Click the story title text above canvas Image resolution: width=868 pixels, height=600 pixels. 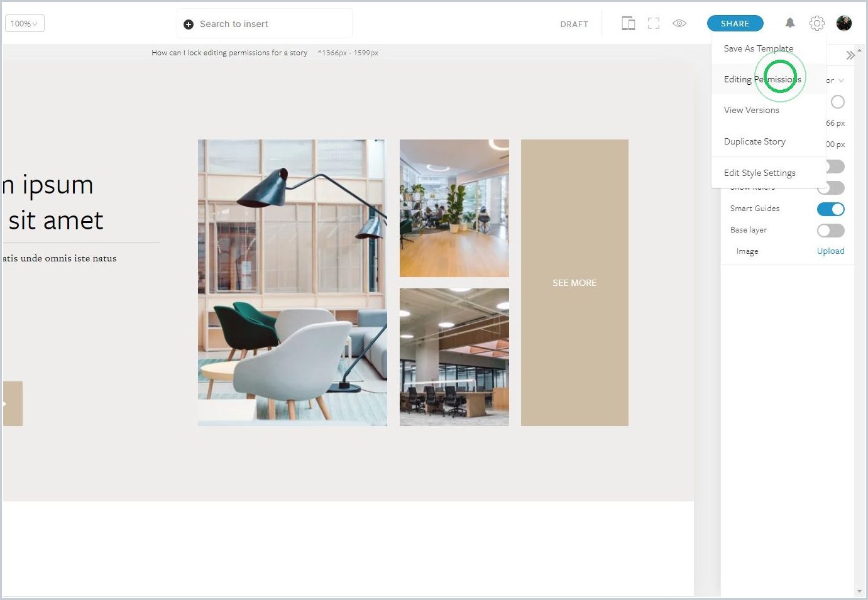click(x=229, y=53)
